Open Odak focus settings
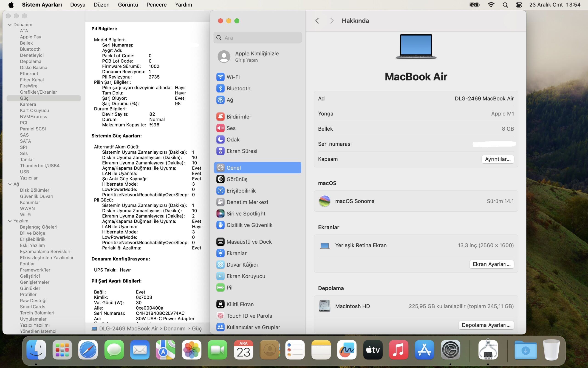Screen dimensions: 588x368 click(257, 139)
